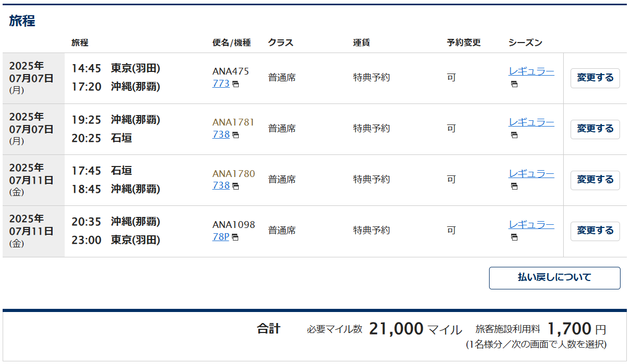Click 2025年07月07日 date cell of ANA475 row
The image size is (630, 364).
pos(33,78)
